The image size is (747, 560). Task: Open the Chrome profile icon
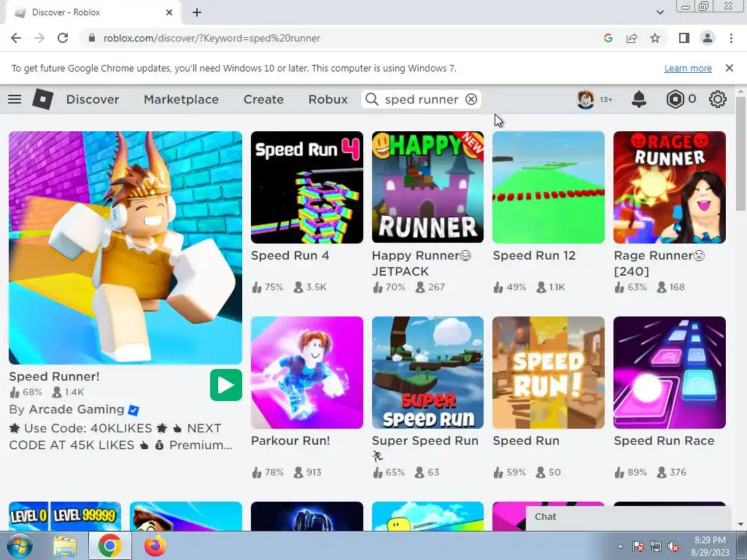click(x=708, y=38)
